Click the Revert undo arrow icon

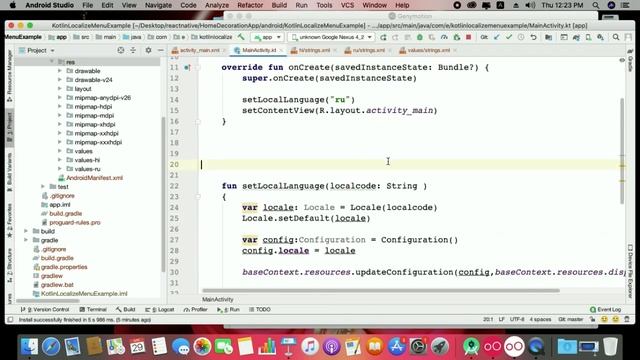tap(533, 37)
